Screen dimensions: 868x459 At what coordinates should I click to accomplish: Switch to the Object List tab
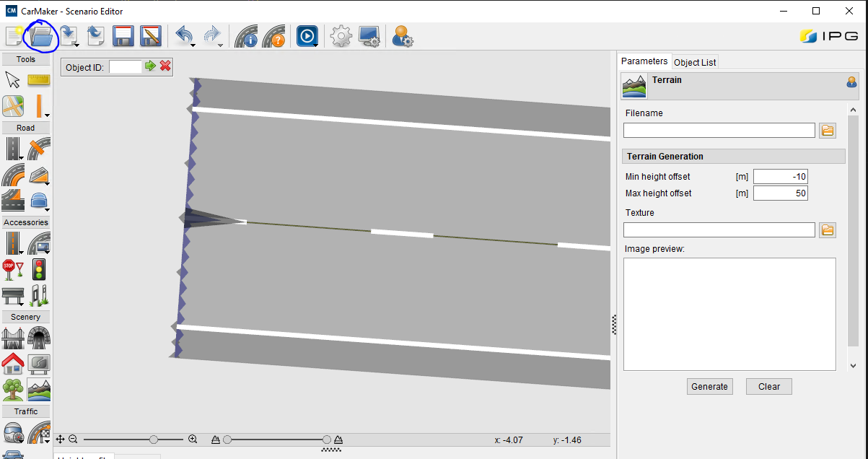695,62
